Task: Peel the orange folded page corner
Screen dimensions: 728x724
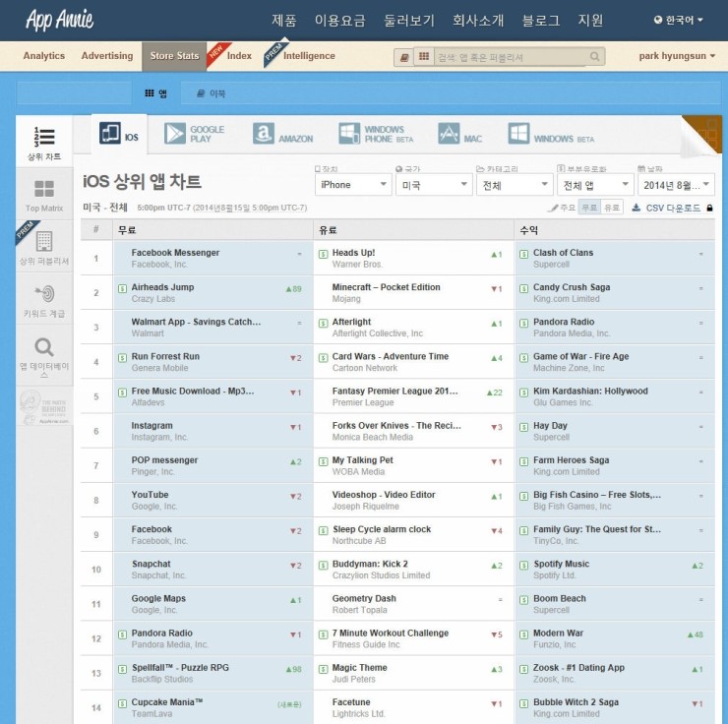Action: click(x=703, y=135)
